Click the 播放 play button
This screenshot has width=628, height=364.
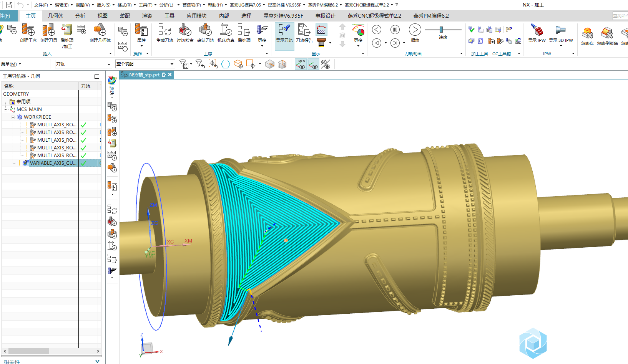(415, 30)
